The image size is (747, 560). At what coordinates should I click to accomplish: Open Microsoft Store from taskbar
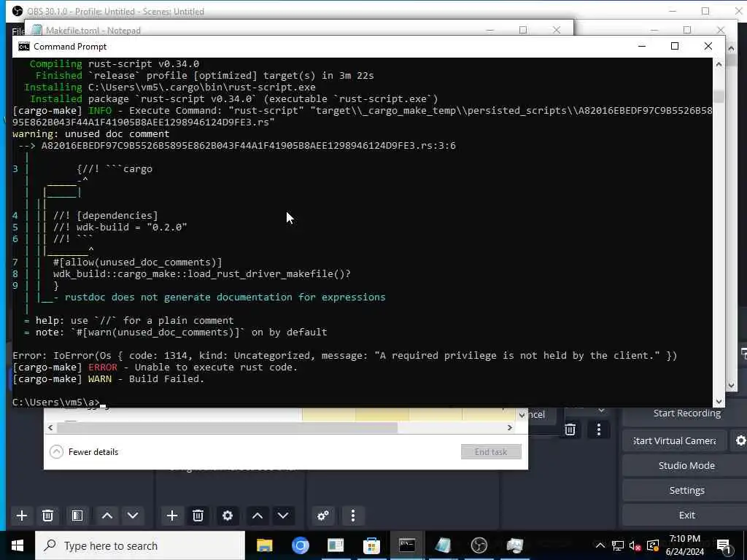pos(371,545)
